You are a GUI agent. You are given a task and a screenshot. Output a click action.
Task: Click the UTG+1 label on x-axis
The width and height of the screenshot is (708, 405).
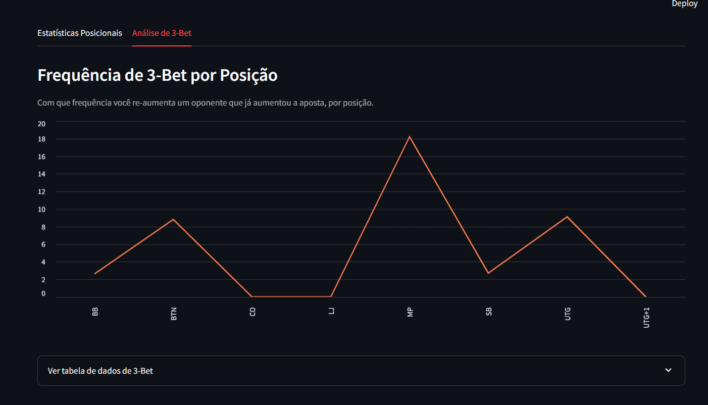(646, 316)
